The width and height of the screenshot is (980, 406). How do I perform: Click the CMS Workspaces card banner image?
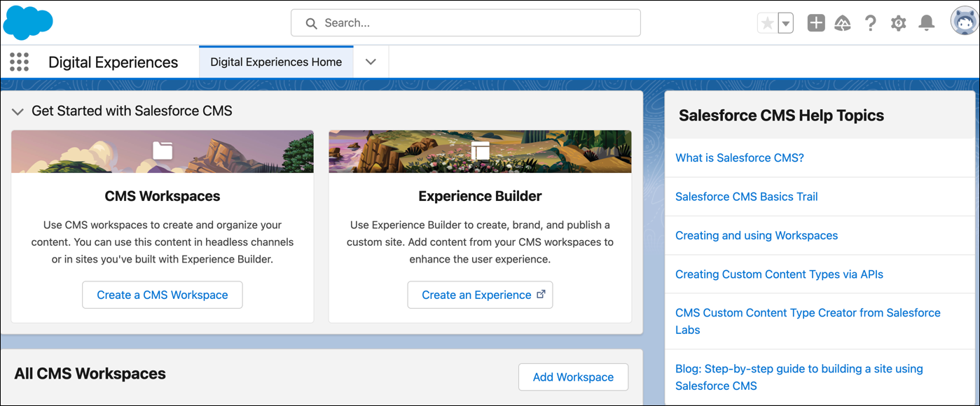(163, 151)
